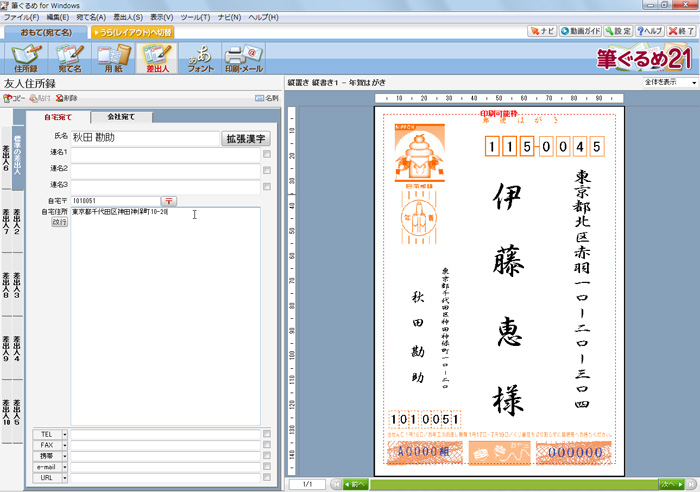
Task: Click the 〒 postal code lookup icon
Action: (x=169, y=201)
